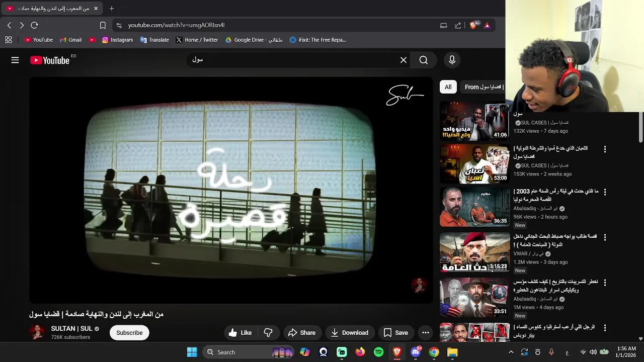
Task: Select the 'From قضايا سول' filter chip
Action: [484, 87]
